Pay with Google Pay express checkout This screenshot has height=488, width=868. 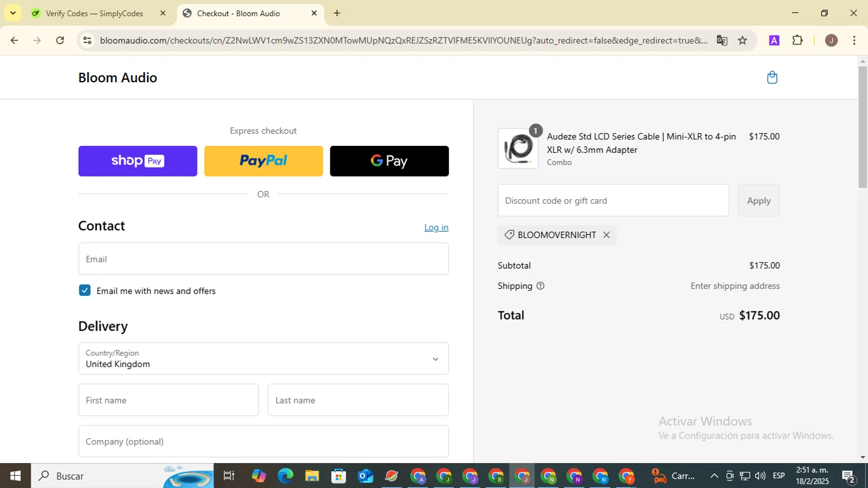(x=389, y=161)
